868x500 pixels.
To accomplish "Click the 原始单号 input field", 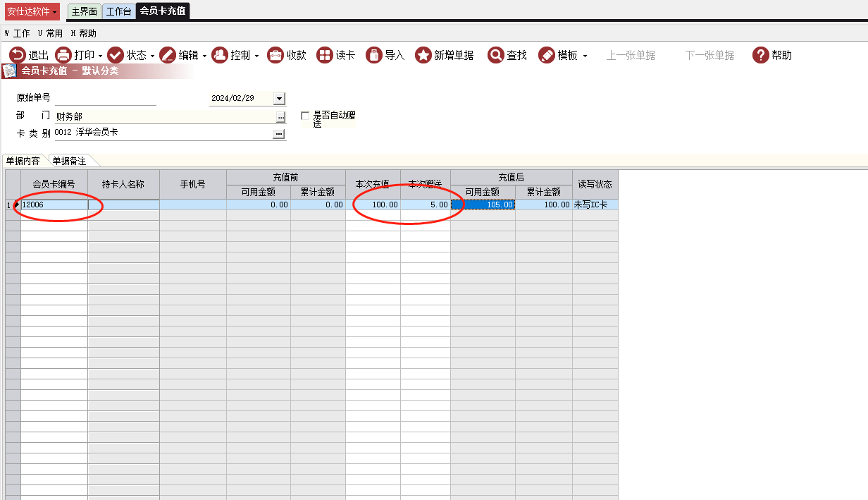I will tap(105, 99).
